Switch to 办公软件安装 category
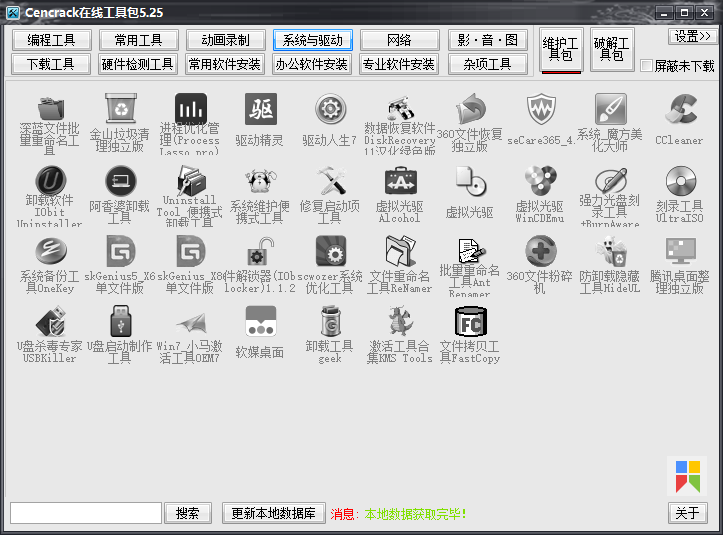Viewport: 723px width, 535px height. click(313, 64)
